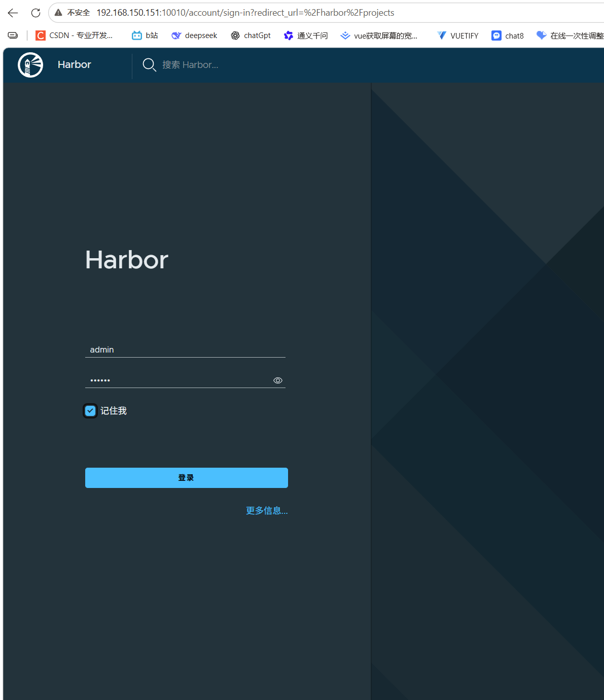
Task: Click the not-secure warning triangle icon
Action: click(x=58, y=13)
